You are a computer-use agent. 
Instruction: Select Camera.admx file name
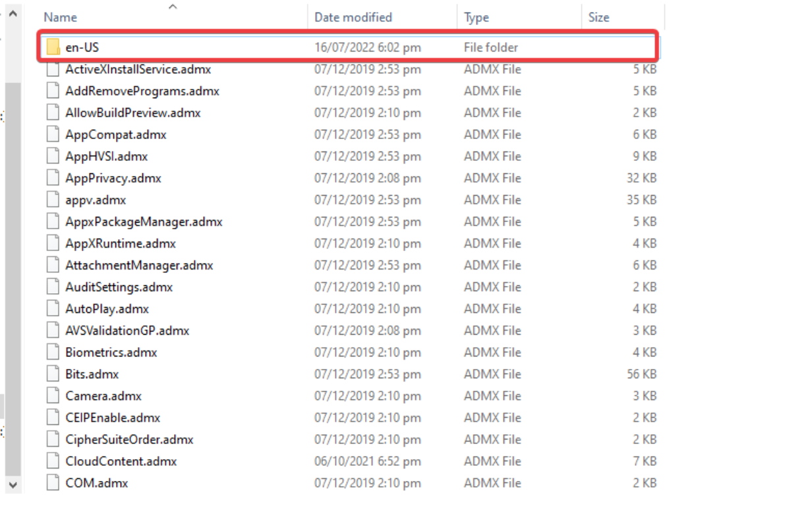[x=103, y=395]
